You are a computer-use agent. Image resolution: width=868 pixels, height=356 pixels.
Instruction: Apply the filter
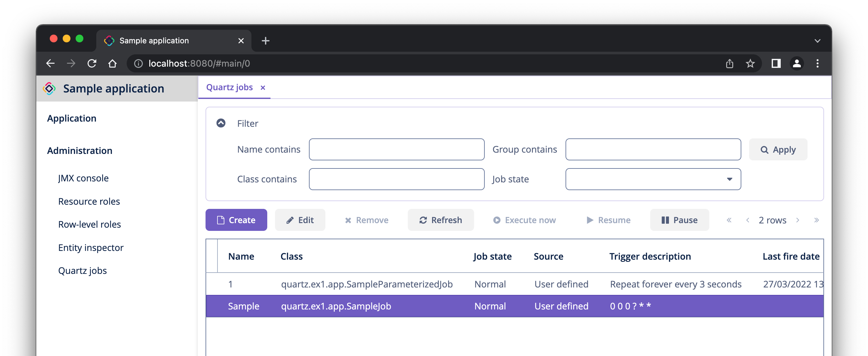778,149
